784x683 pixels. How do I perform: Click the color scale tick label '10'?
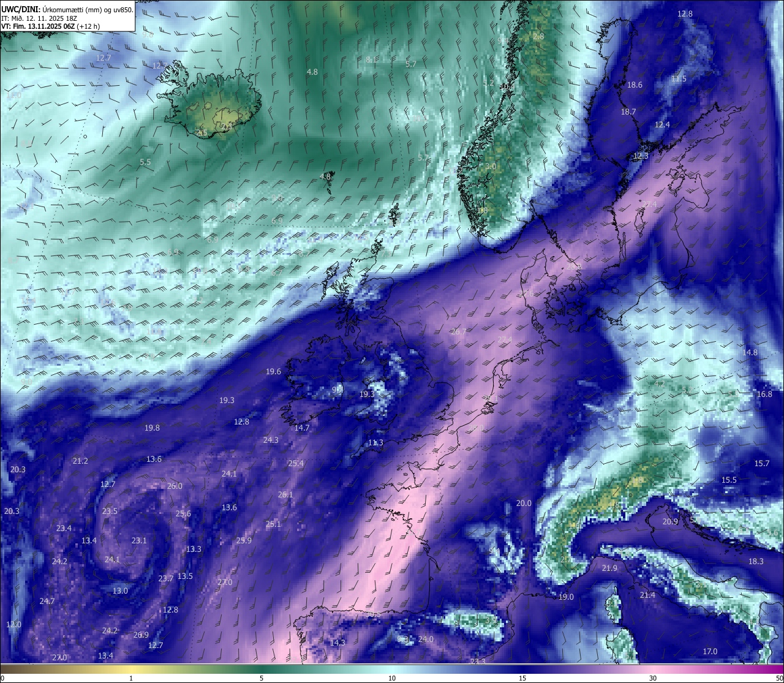point(392,678)
